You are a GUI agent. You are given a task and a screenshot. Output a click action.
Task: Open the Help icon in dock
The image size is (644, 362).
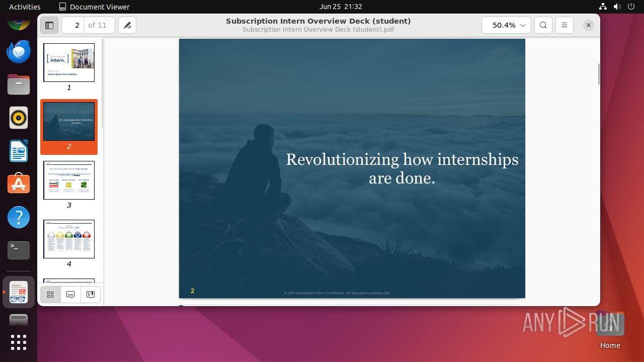pos(19,218)
